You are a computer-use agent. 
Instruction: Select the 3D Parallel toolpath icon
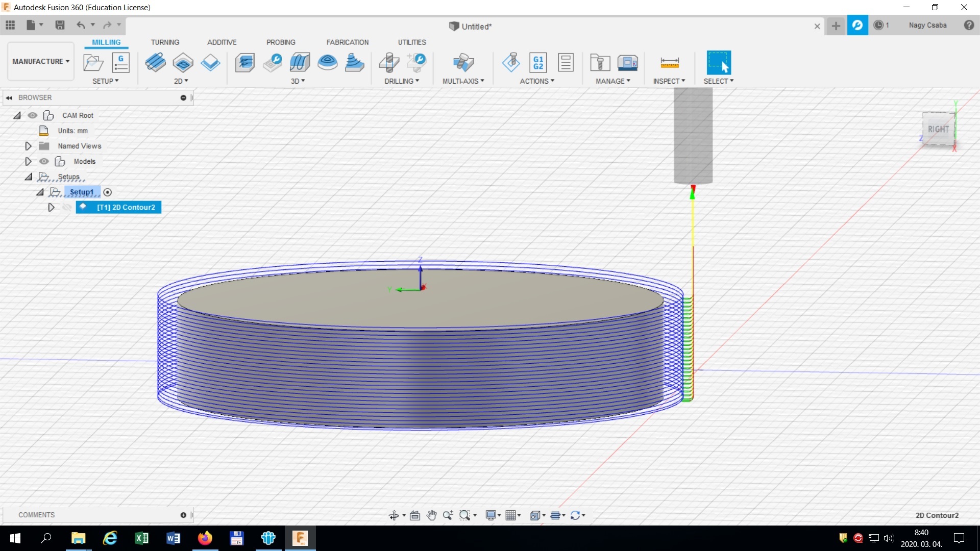(x=300, y=63)
